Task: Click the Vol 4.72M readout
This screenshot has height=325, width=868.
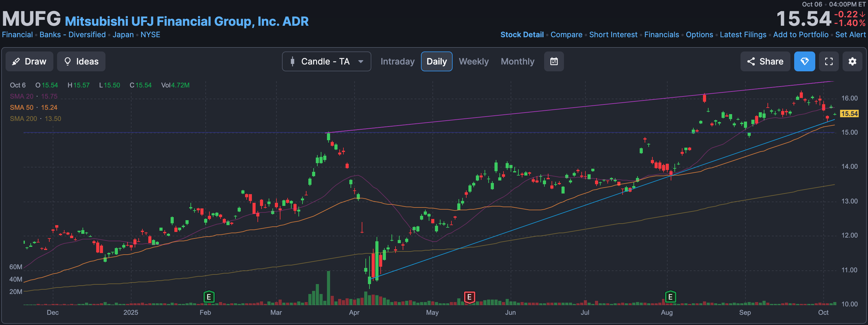Action: pos(175,85)
